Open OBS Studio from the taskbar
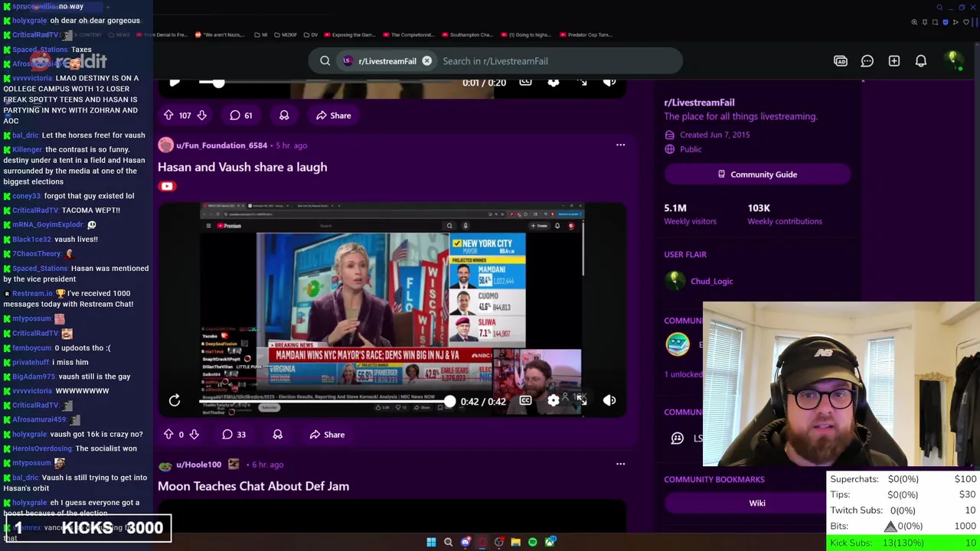980x551 pixels. point(498,542)
